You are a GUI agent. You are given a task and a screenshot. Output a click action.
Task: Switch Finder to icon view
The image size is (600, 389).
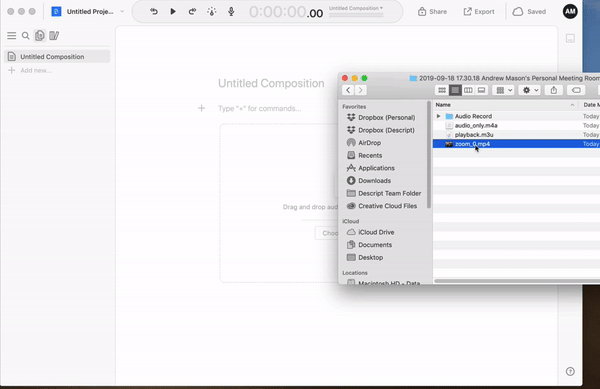pyautogui.click(x=442, y=90)
